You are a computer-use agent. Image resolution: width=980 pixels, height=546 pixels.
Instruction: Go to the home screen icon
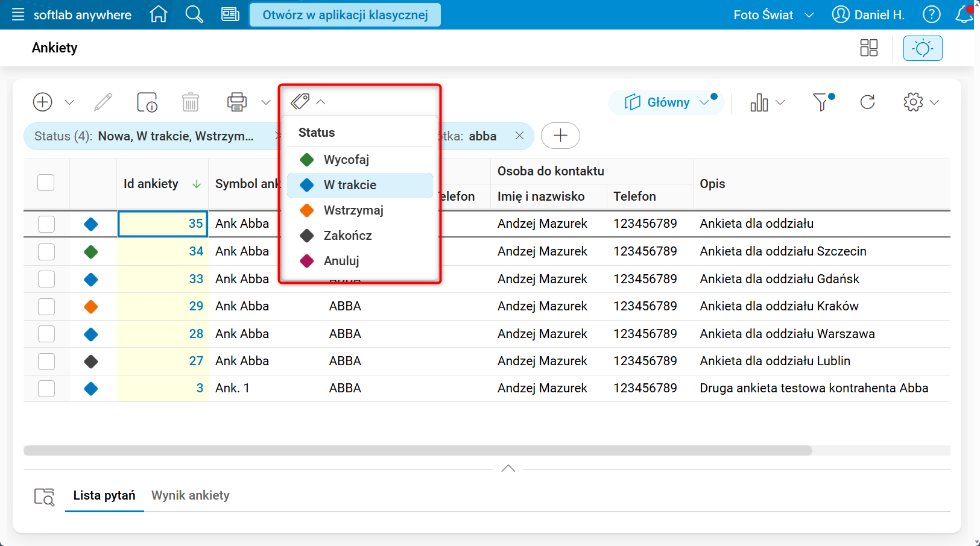point(159,14)
